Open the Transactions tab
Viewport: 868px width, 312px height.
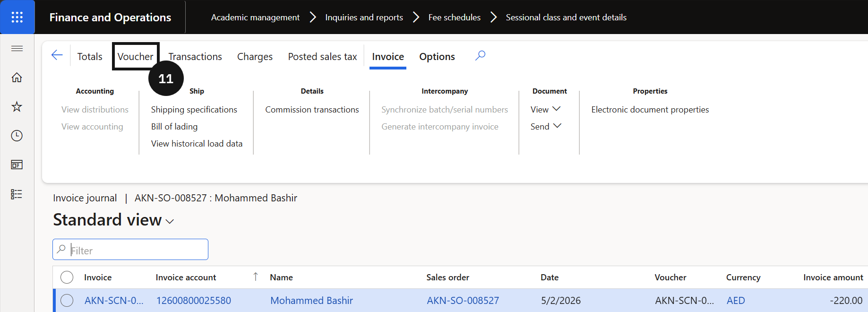pyautogui.click(x=195, y=57)
